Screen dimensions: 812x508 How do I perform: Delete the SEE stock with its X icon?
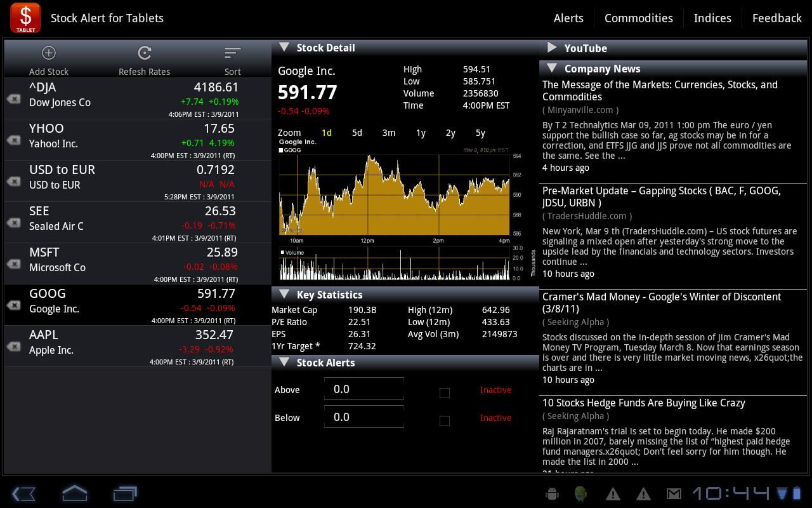(x=13, y=223)
